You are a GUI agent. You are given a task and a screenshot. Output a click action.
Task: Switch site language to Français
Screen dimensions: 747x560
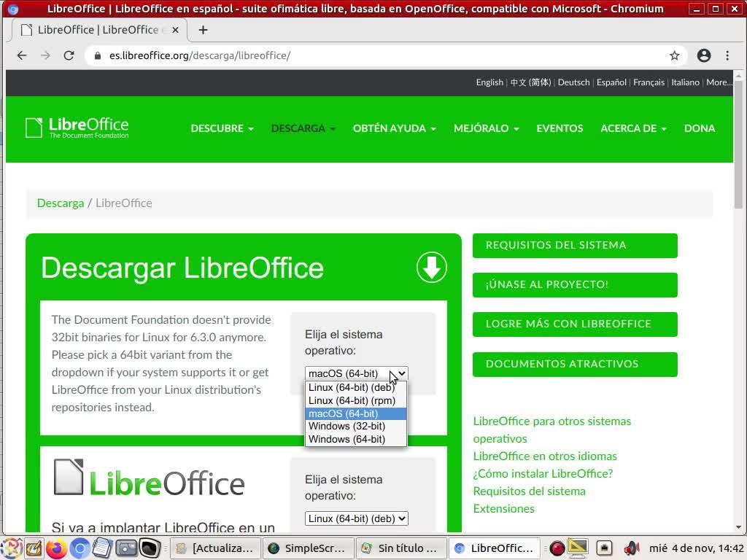649,82
